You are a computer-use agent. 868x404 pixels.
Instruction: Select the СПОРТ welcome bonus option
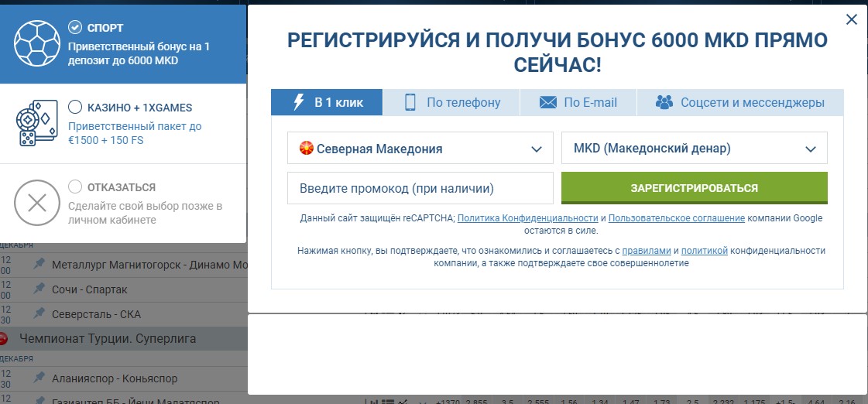click(x=75, y=27)
